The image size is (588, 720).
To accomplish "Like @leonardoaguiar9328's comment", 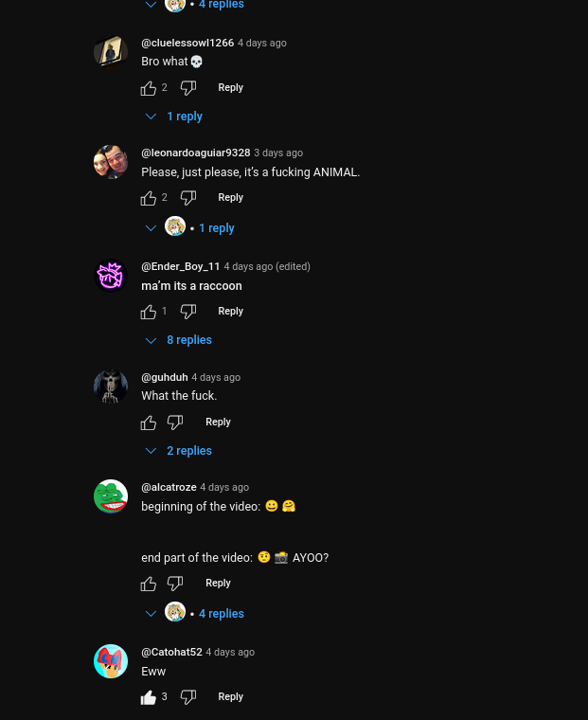I will coord(149,198).
